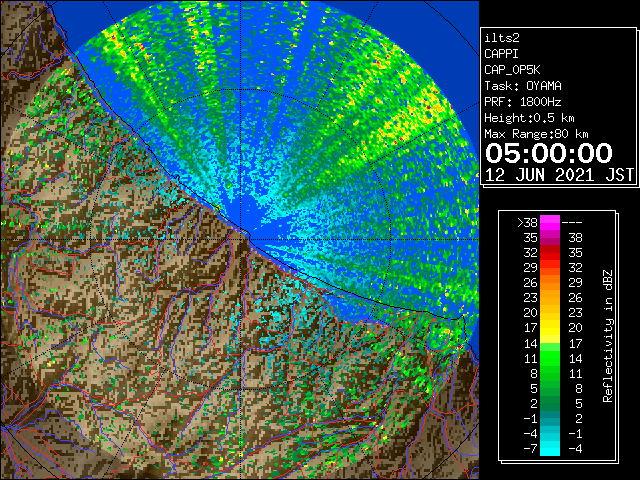Click the 05:00:00 timestamp
Viewport: 640px width, 480px height.
click(549, 153)
